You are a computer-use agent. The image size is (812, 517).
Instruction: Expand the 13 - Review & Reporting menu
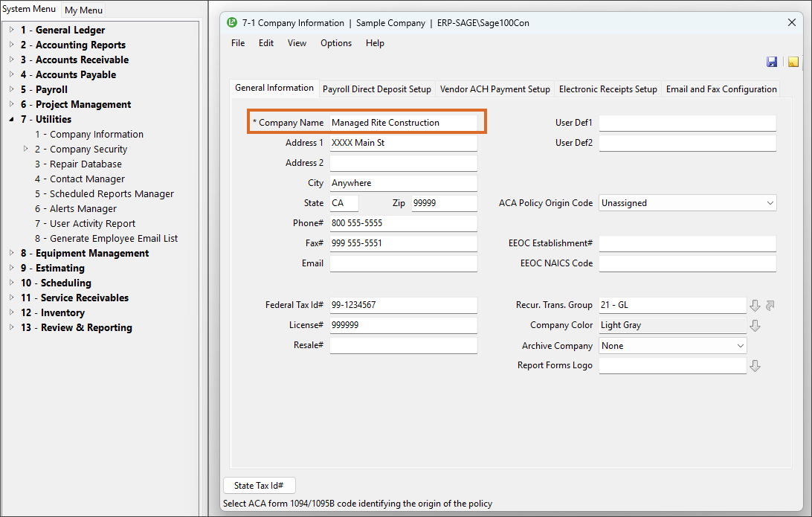click(11, 327)
